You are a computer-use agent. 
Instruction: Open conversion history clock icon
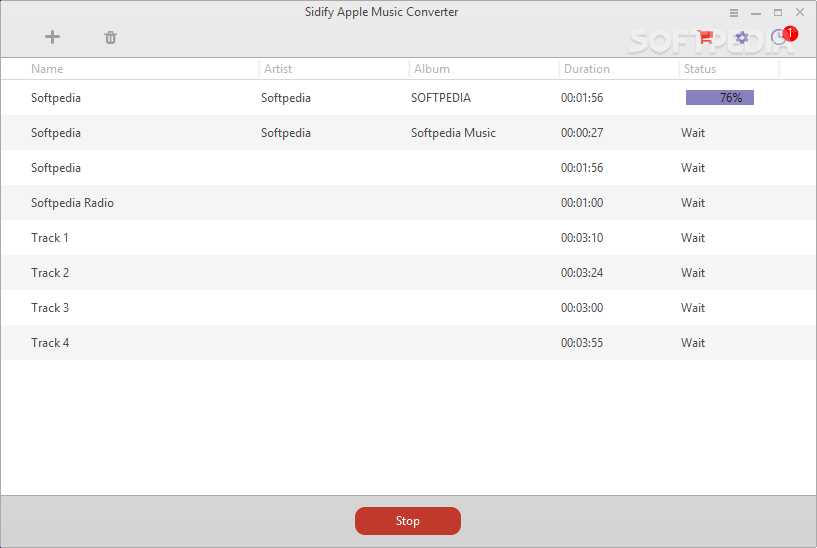coord(779,38)
